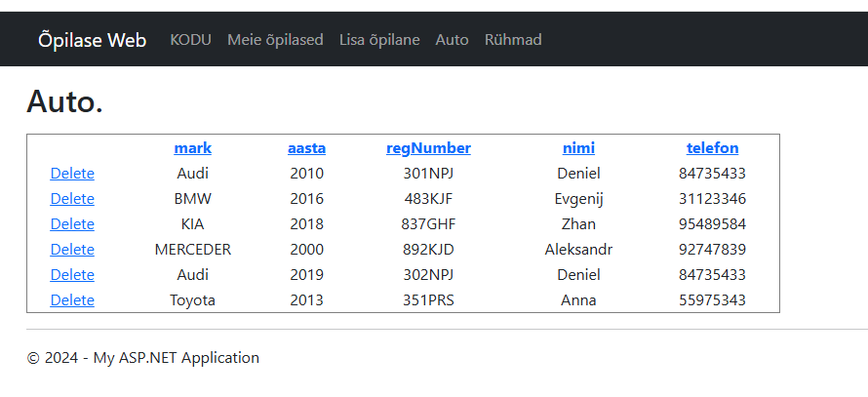The height and width of the screenshot is (397, 868).
Task: Click the Aleksandr name cell
Action: [578, 250]
